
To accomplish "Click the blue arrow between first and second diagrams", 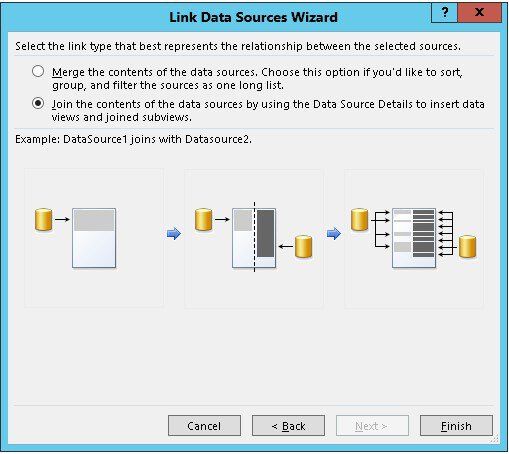I will (174, 233).
